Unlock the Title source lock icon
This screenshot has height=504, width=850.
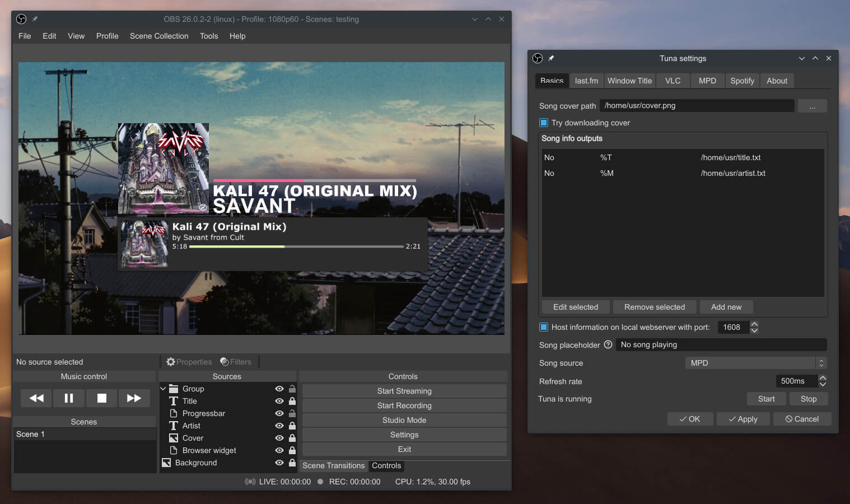tap(292, 401)
